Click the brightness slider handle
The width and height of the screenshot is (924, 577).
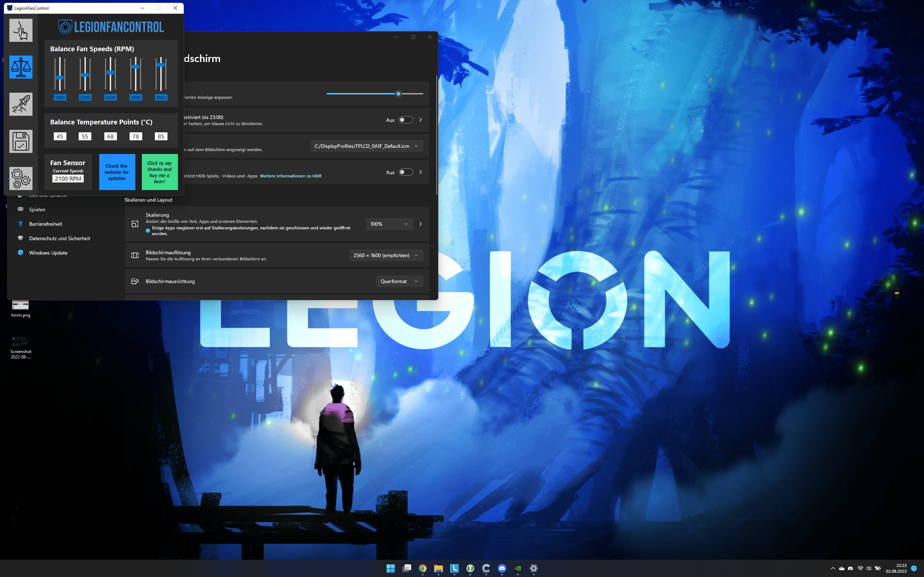pos(398,94)
